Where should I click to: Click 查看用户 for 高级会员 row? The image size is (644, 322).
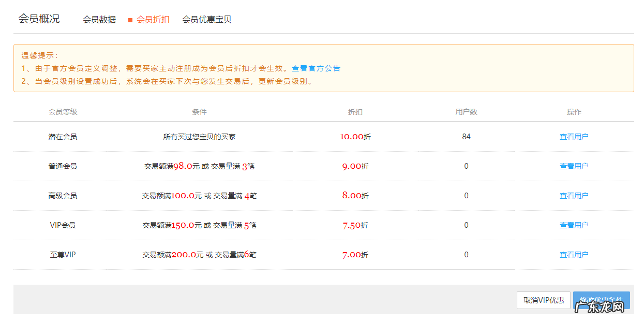point(574,195)
